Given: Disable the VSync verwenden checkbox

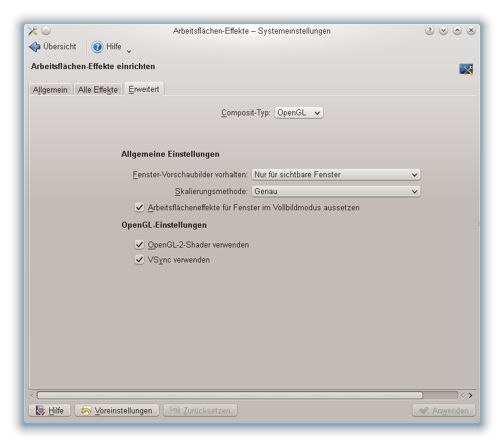Looking at the screenshot, I should click(139, 260).
